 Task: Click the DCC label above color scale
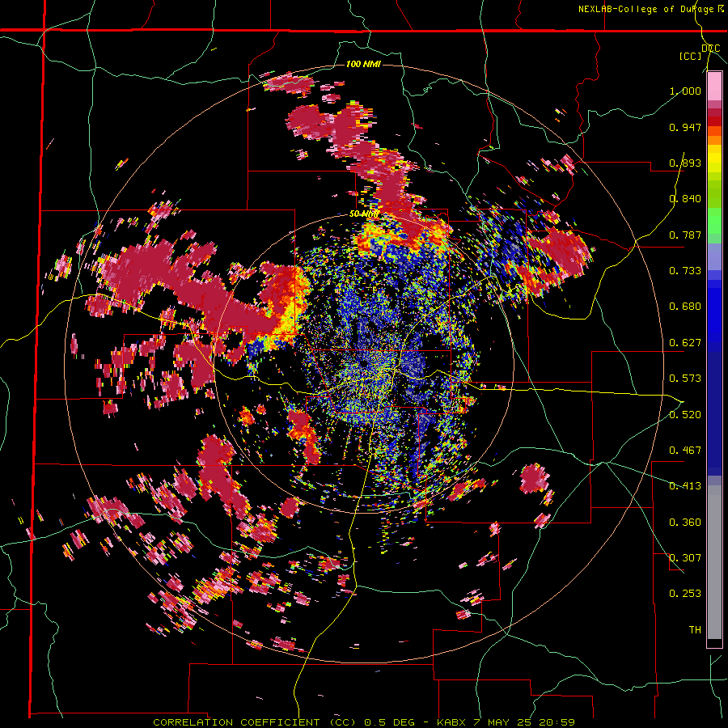pyautogui.click(x=710, y=49)
